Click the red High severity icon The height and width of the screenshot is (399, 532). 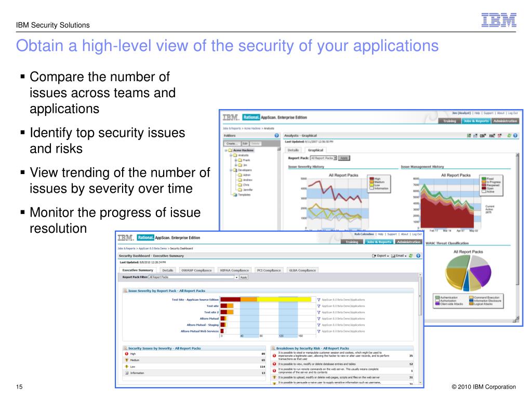coord(127,354)
